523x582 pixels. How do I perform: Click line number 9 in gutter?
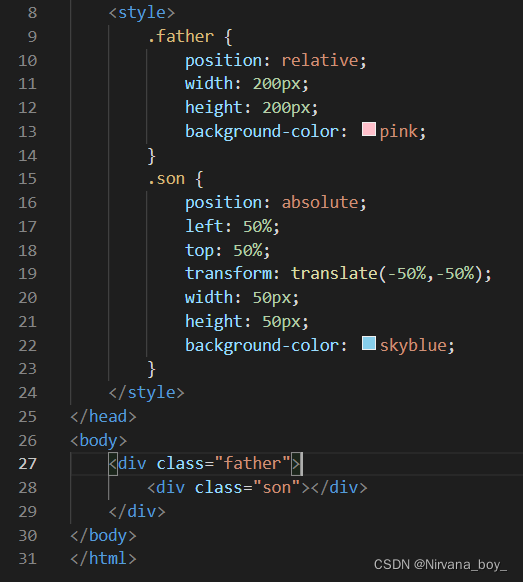(32, 37)
